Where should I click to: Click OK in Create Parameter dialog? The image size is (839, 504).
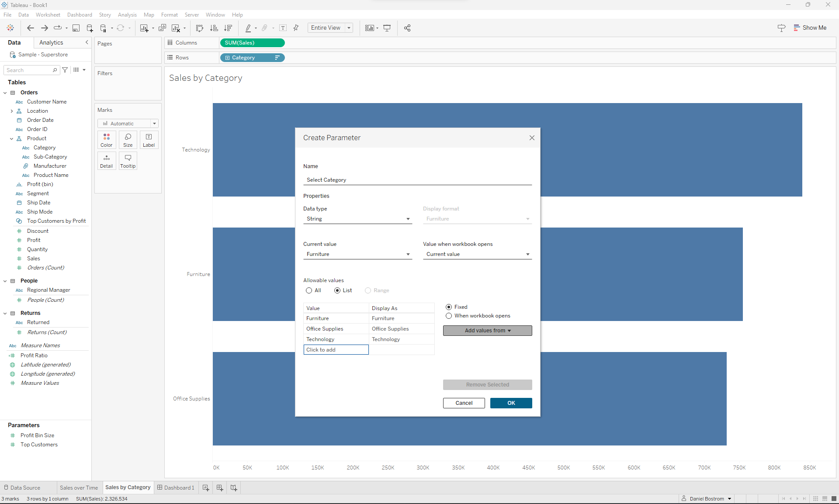(511, 403)
